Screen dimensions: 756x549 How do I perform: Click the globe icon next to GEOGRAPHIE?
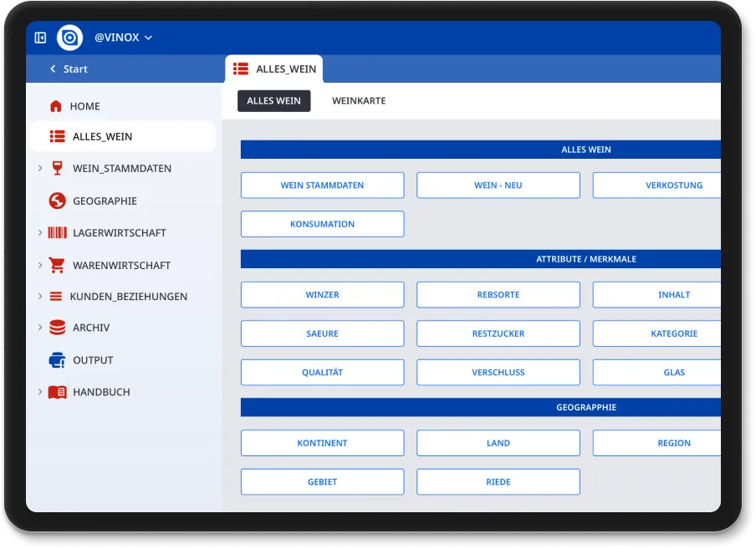point(57,201)
